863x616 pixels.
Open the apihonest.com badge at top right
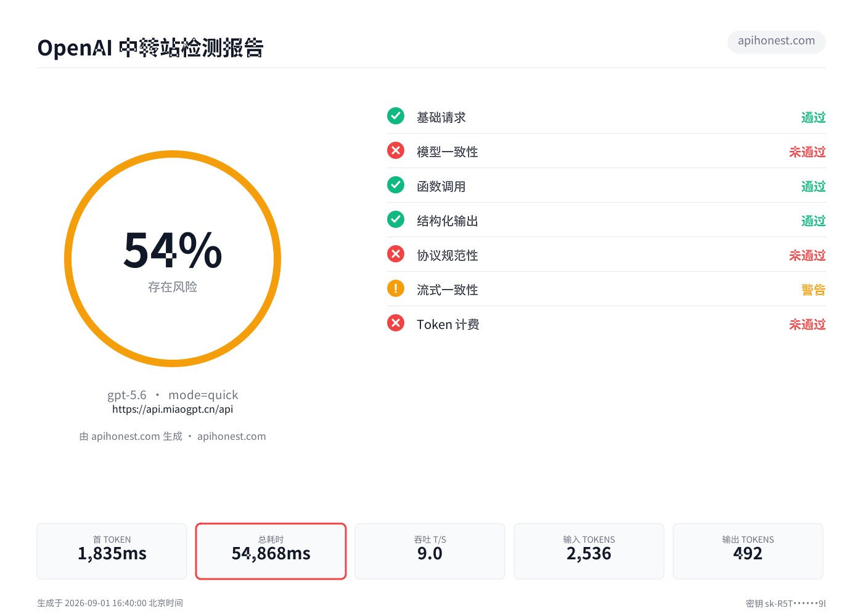pyautogui.click(x=777, y=41)
